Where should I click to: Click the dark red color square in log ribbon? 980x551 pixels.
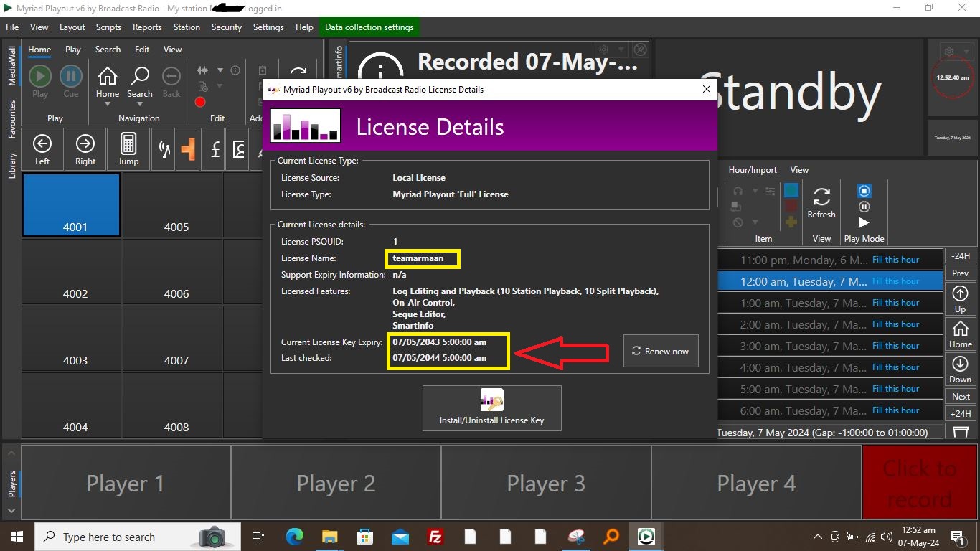791,207
